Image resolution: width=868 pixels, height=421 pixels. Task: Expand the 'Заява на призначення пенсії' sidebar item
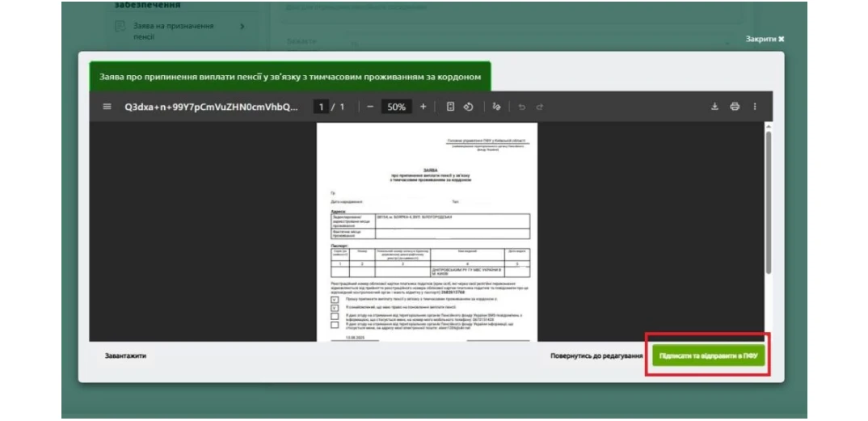point(242,27)
